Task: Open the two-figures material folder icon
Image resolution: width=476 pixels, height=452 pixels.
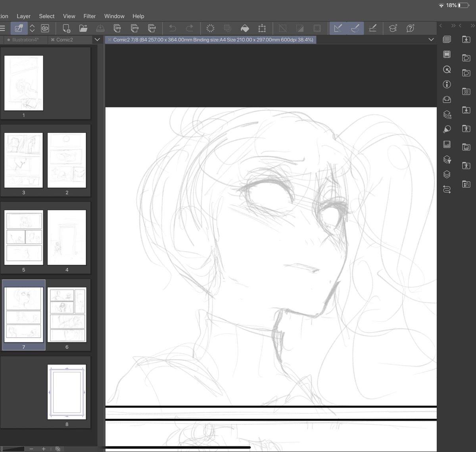Action: [466, 184]
